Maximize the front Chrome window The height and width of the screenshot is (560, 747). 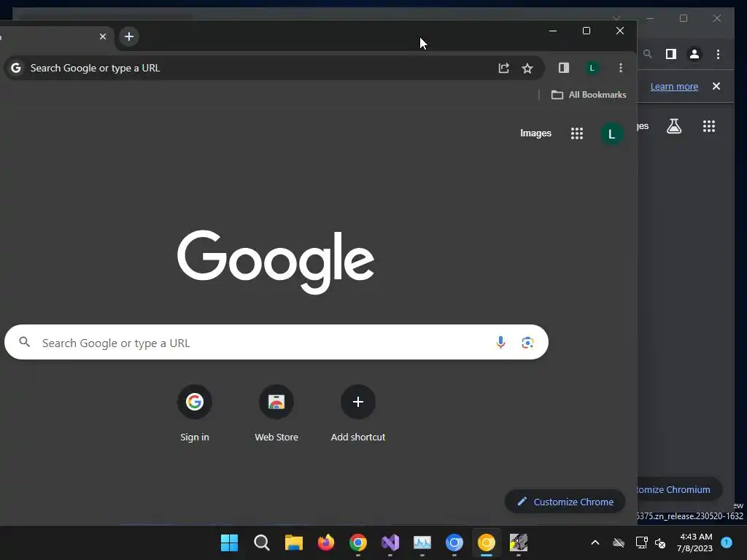pyautogui.click(x=587, y=31)
